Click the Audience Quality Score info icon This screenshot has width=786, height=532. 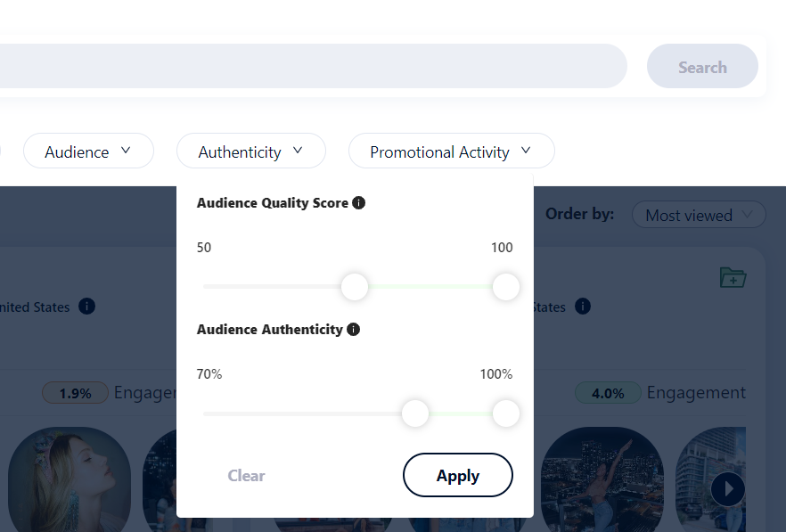pos(358,203)
